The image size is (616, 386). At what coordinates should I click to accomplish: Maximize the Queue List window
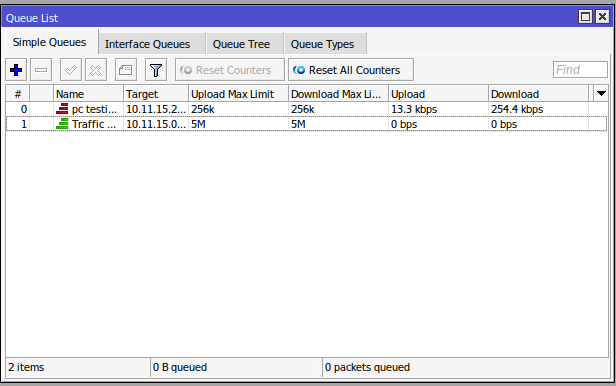(x=585, y=17)
